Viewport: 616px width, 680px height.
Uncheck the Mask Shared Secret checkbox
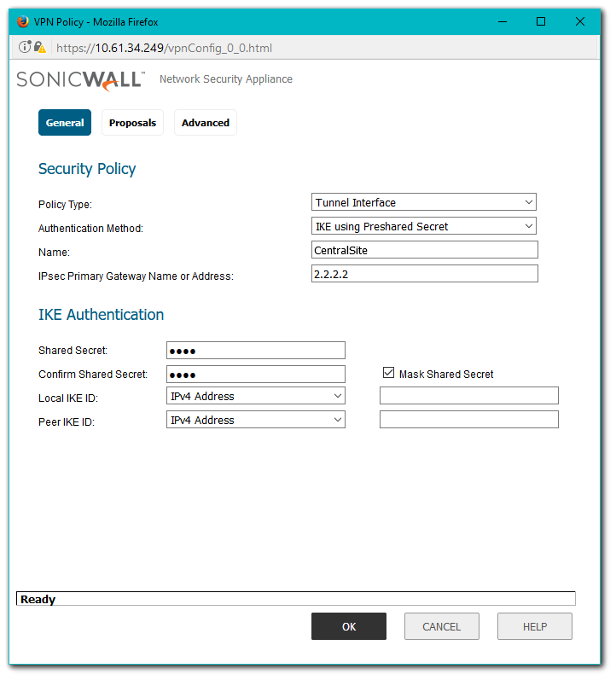point(389,374)
